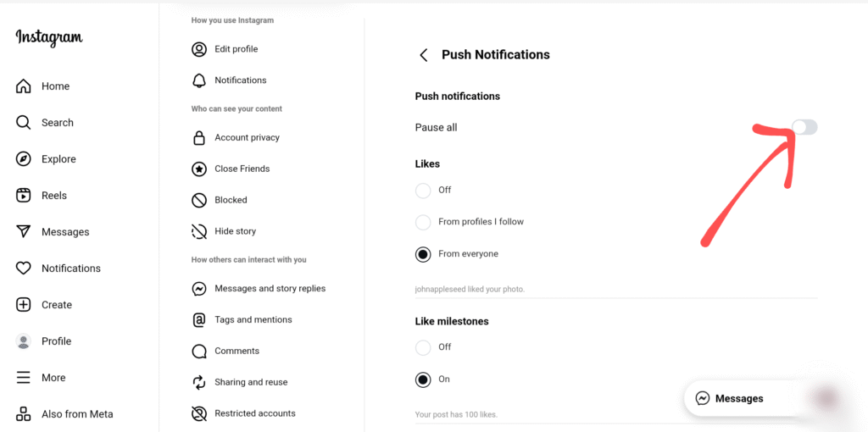Select Likes 'From profiles I follow' option
The height and width of the screenshot is (432, 868).
click(x=423, y=223)
